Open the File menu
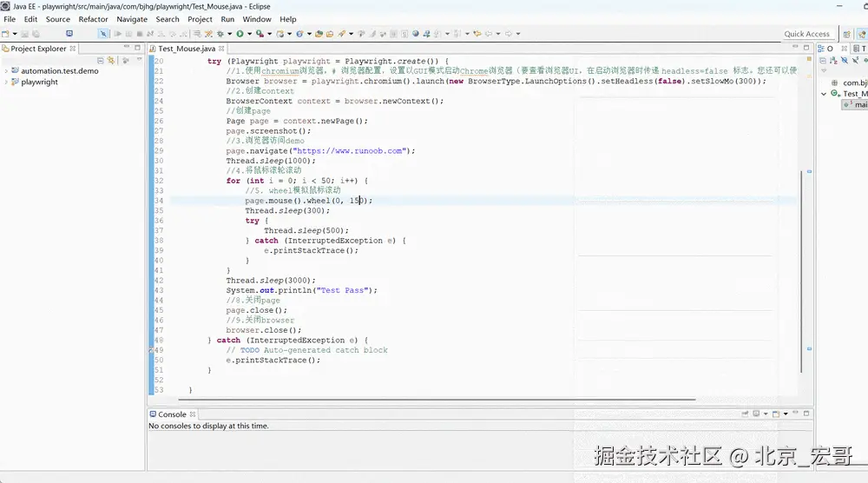This screenshot has width=868, height=483. pyautogui.click(x=10, y=19)
